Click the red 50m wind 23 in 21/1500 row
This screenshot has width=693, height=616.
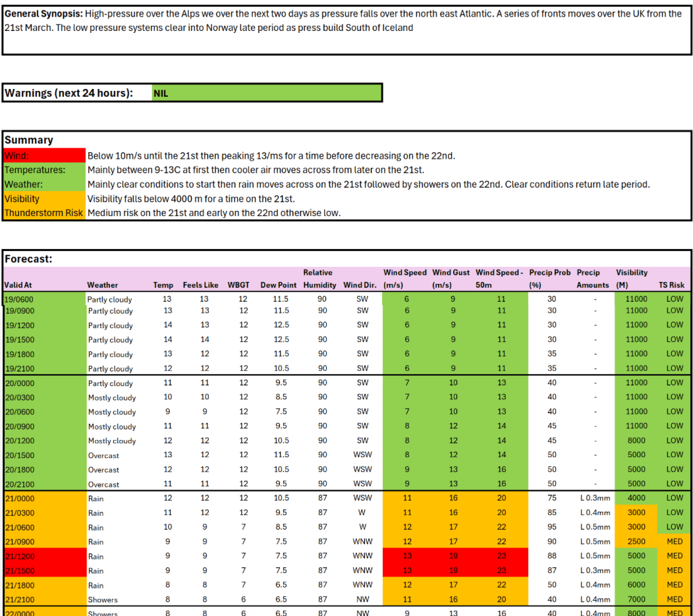(501, 571)
